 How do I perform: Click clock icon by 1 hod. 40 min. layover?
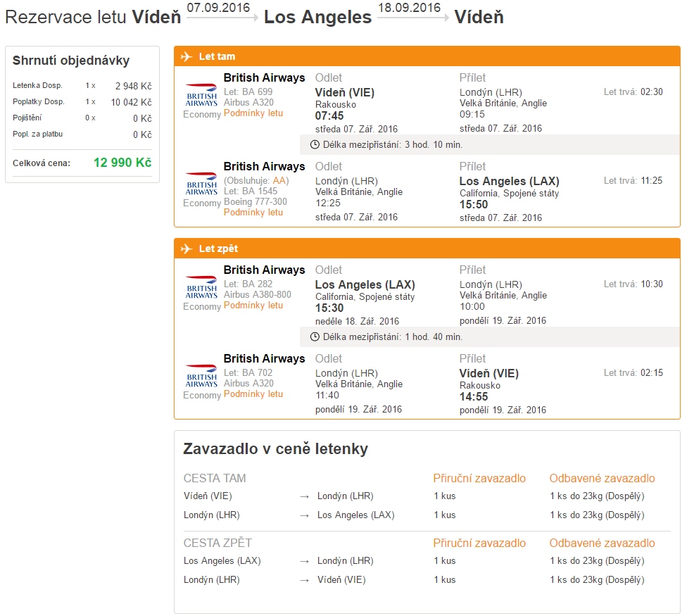(x=315, y=337)
